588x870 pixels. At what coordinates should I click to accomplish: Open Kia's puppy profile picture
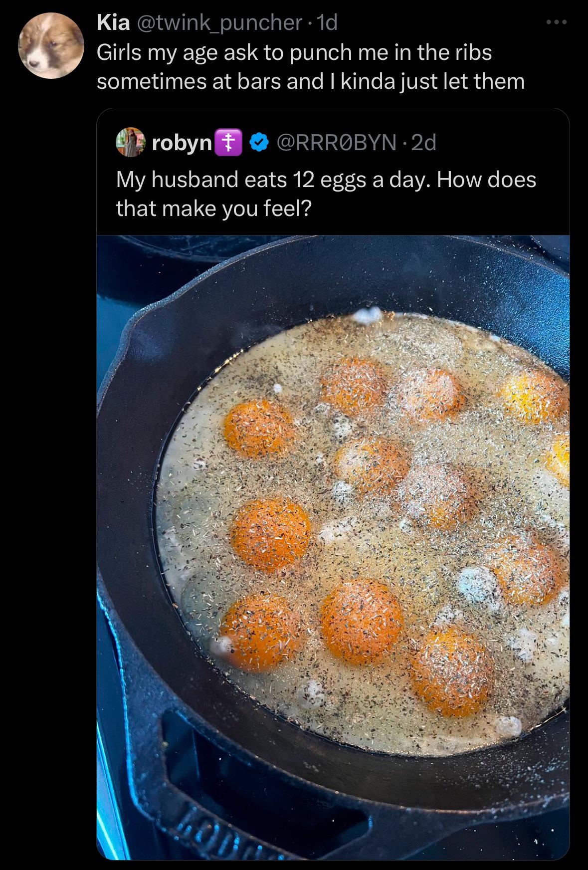click(x=51, y=45)
